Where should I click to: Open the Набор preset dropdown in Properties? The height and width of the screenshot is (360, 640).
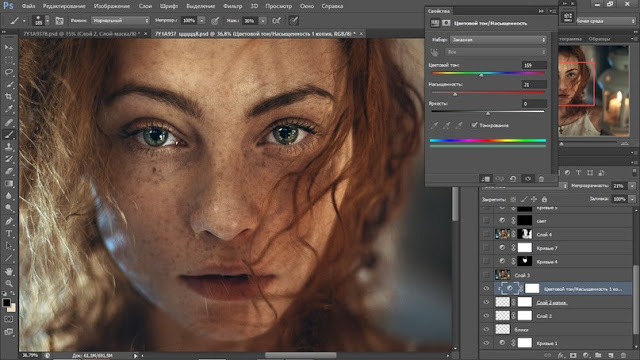tap(498, 40)
